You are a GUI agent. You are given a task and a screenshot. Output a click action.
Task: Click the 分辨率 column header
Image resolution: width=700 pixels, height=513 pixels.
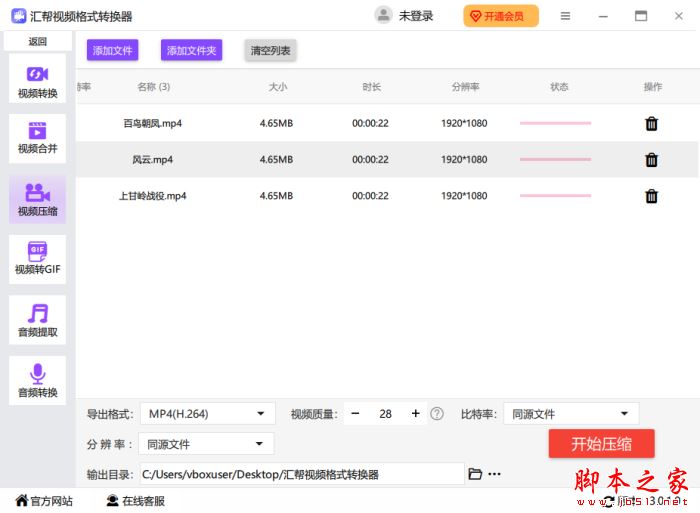point(465,87)
